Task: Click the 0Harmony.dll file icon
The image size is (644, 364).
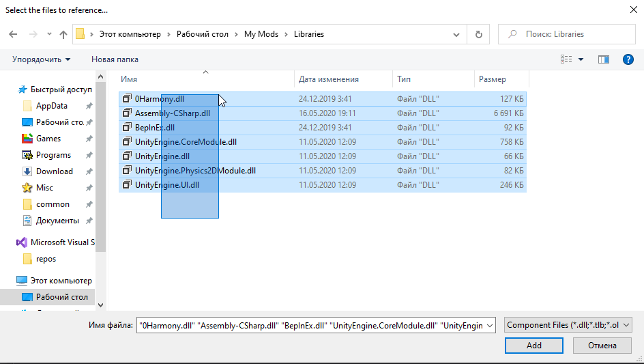Action: click(127, 99)
